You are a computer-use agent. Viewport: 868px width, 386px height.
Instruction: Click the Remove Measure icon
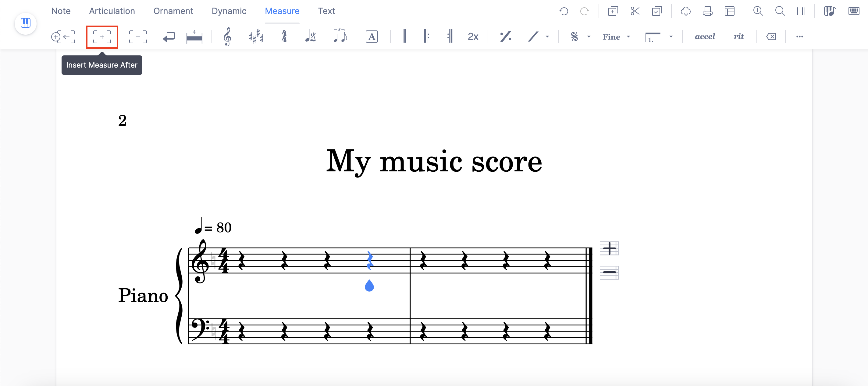[138, 37]
